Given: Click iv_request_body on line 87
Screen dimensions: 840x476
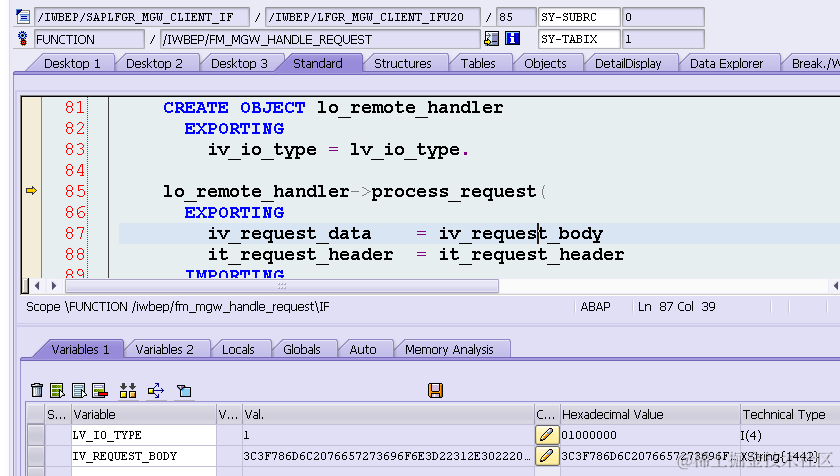Looking at the screenshot, I should [x=521, y=233].
